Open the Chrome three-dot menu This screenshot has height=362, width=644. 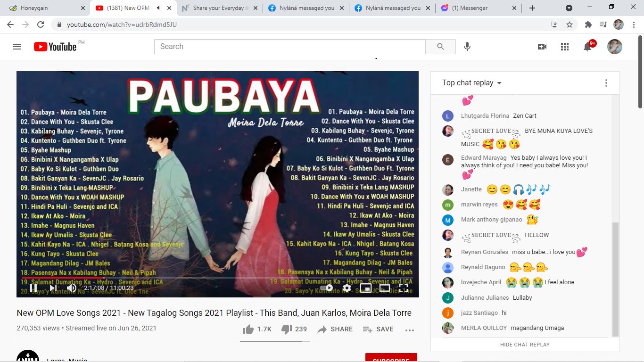click(634, 25)
